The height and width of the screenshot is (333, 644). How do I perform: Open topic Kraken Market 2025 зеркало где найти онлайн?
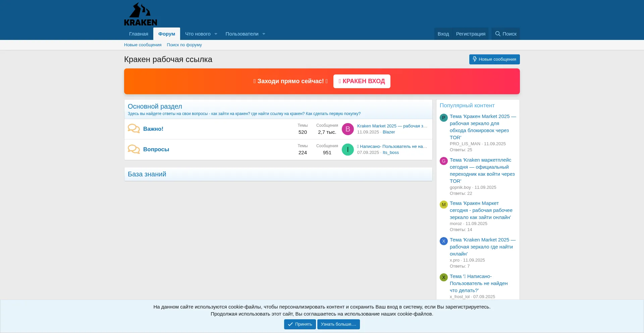(x=483, y=247)
